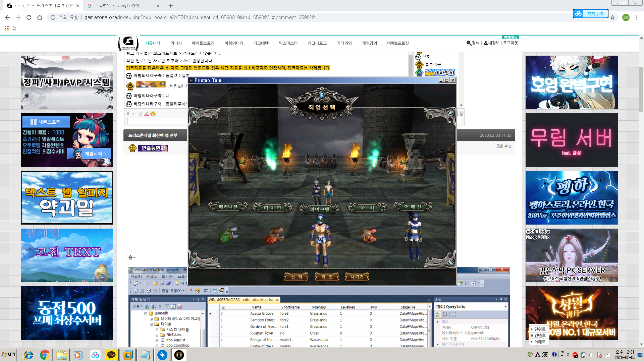Click the red exclamation execute icon in SSMS

coord(191,291)
